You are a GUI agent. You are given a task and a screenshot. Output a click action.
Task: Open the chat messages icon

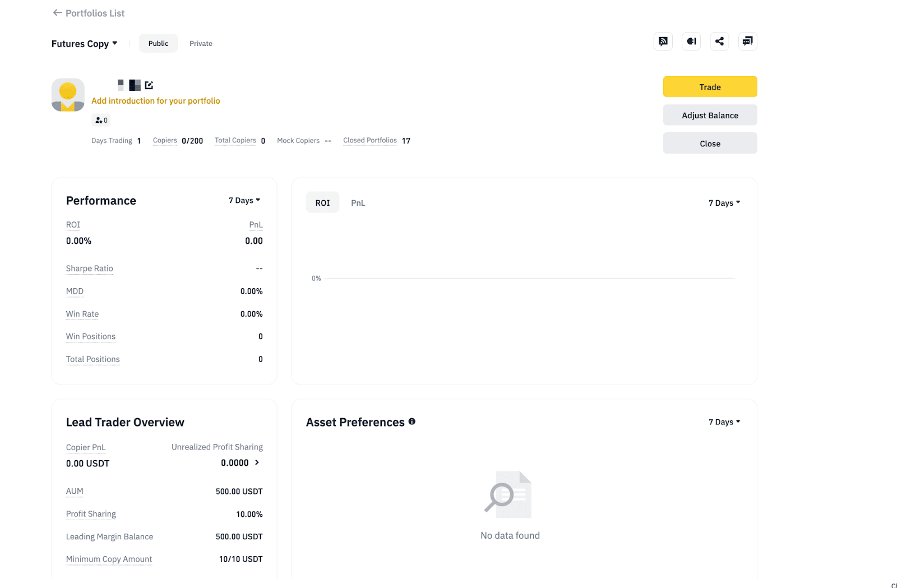[747, 41]
